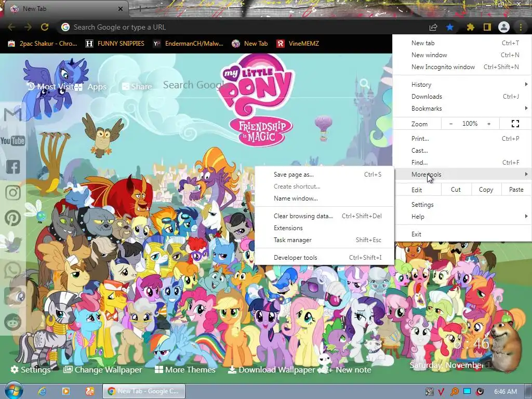Image resolution: width=532 pixels, height=399 pixels.
Task: Open Instagram from the left sidebar
Action: point(13,192)
